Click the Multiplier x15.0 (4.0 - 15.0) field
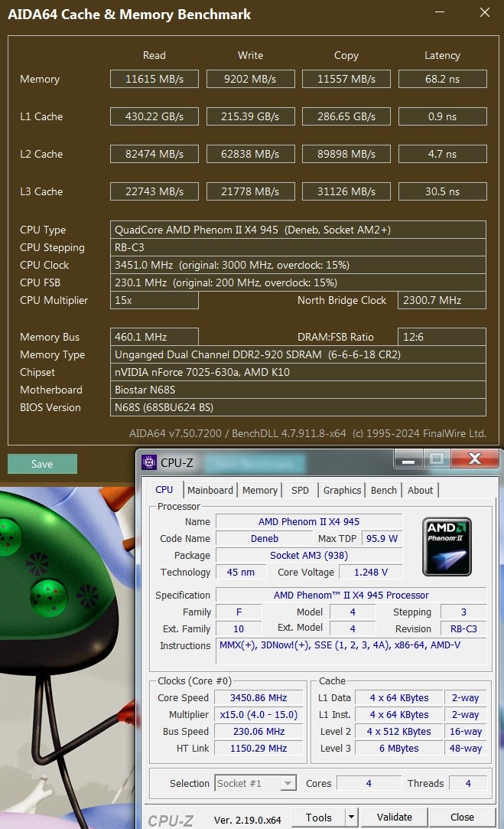This screenshot has height=829, width=504. pyautogui.click(x=259, y=715)
